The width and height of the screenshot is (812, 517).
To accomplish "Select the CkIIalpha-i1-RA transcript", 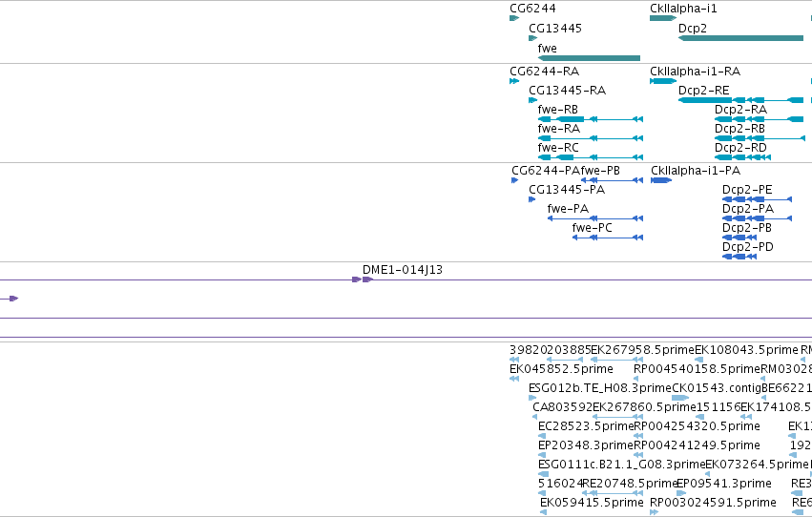I will tap(663, 81).
